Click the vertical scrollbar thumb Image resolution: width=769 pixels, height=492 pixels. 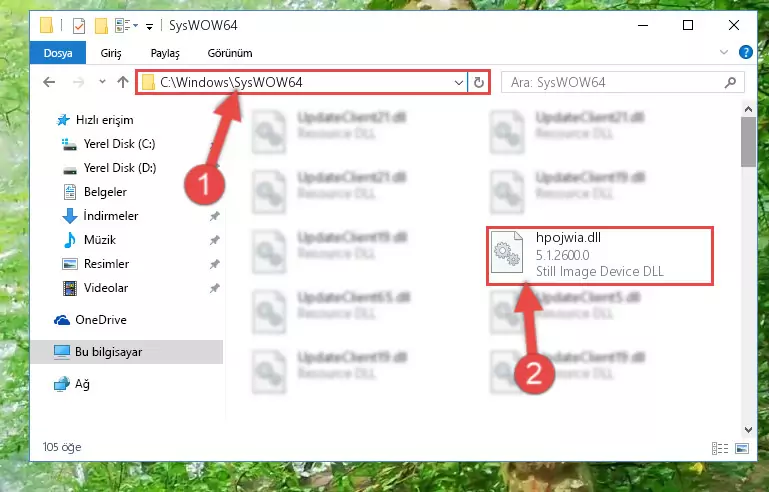coord(748,142)
